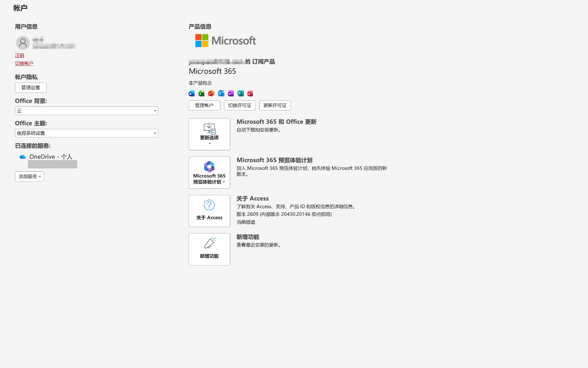Click the PowerPoint app icon
The height and width of the screenshot is (368, 588).
coord(211,93)
